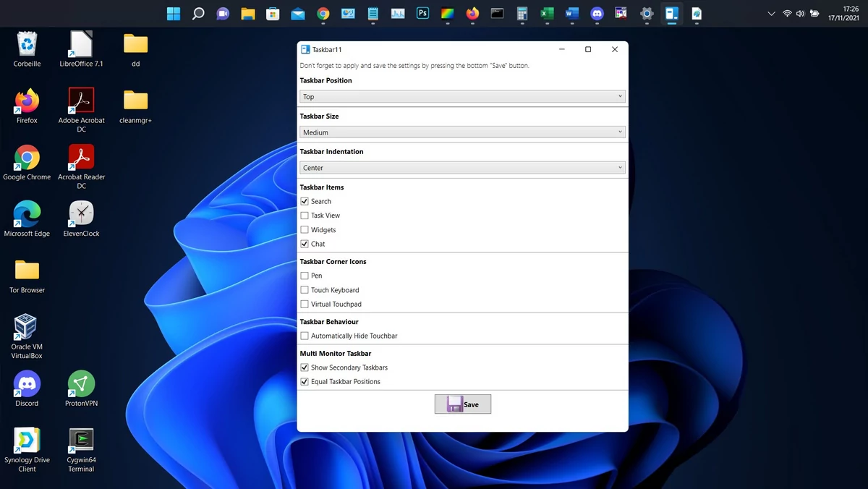Select the Google Chrome desktop shortcut
Viewport: 868px width, 489px height.
coord(27,162)
